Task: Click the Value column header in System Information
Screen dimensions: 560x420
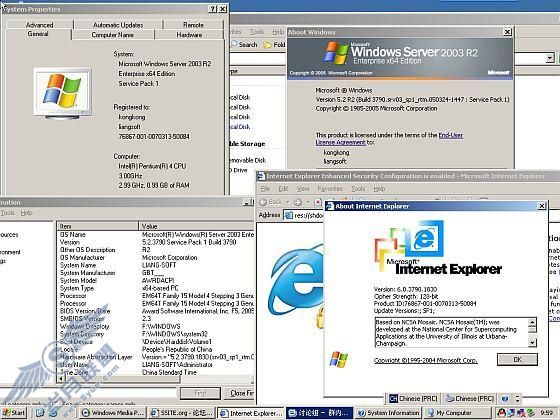Action: [x=196, y=226]
